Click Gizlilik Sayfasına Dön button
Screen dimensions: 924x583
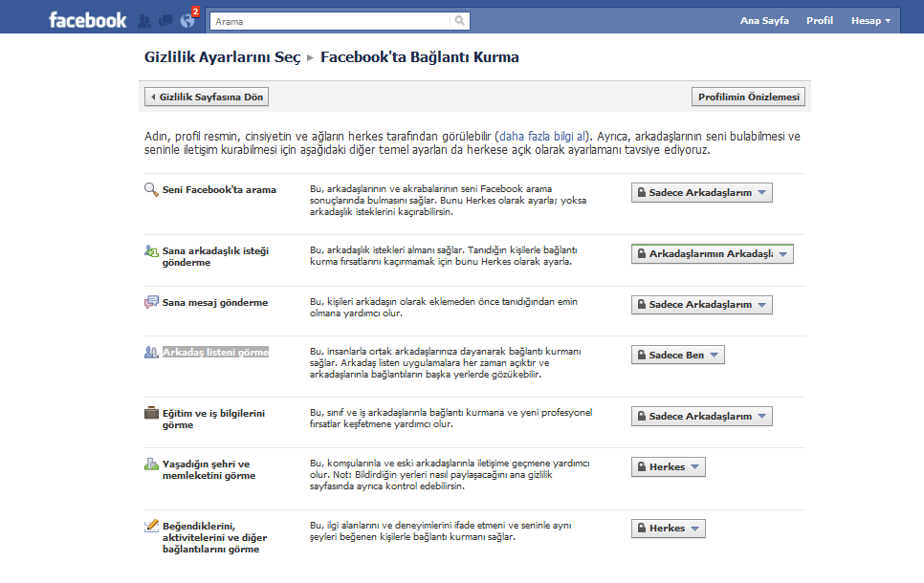click(x=207, y=97)
